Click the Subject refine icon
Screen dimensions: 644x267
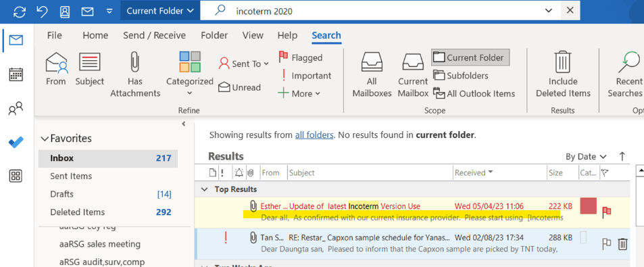(89, 62)
